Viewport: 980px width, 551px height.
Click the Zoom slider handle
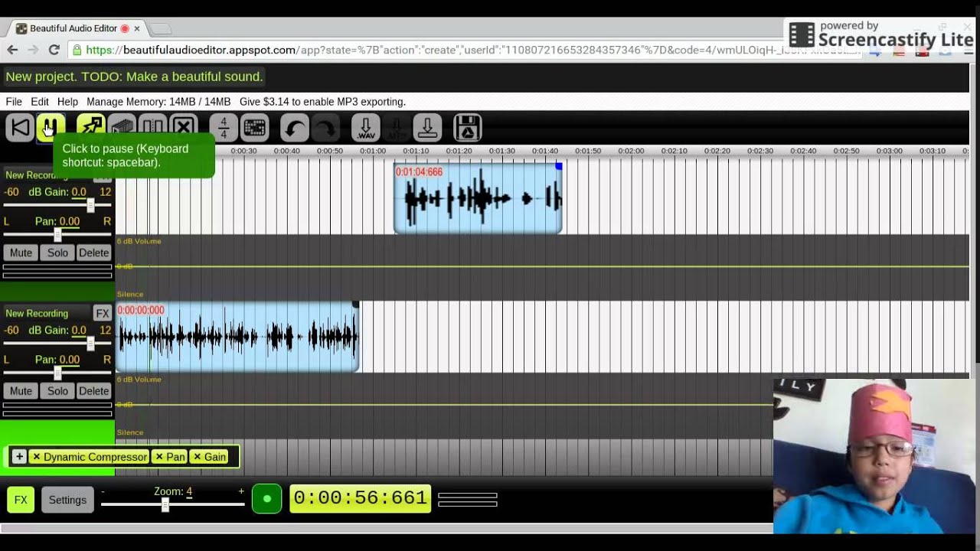pos(165,505)
